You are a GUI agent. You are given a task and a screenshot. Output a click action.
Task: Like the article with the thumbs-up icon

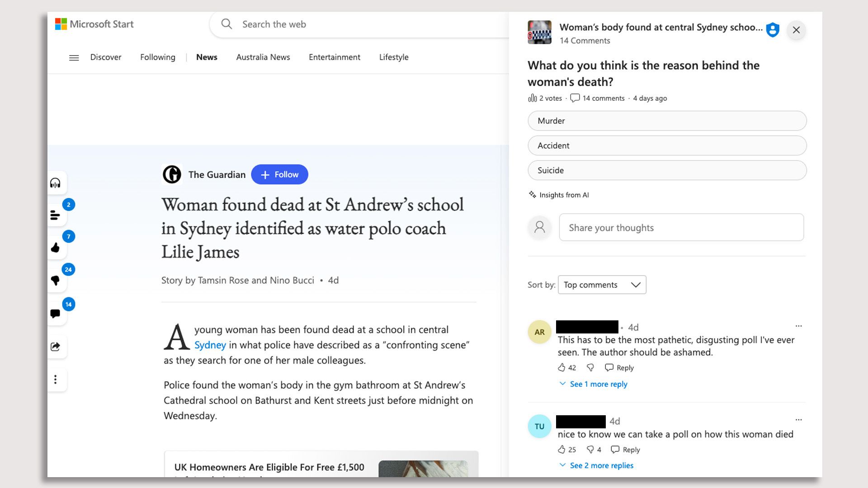click(55, 248)
